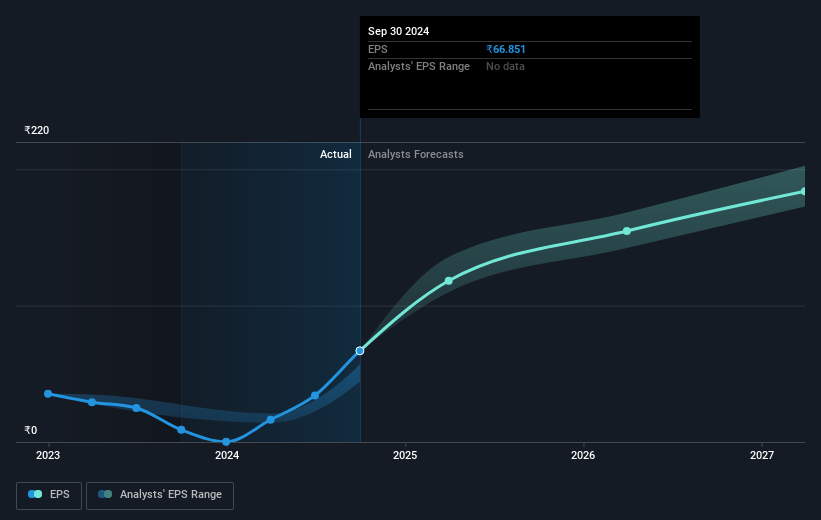Click the 2026 x-axis label
Image resolution: width=821 pixels, height=520 pixels.
pos(583,456)
